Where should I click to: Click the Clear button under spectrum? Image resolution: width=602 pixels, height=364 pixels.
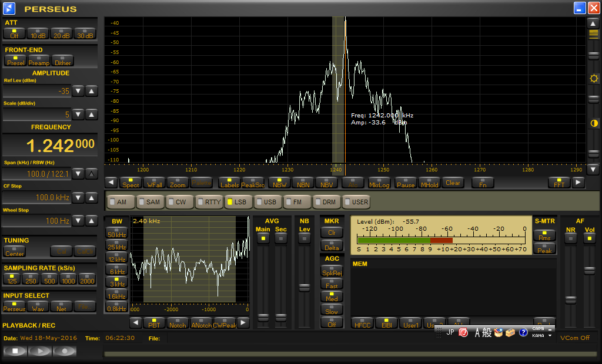tap(453, 183)
